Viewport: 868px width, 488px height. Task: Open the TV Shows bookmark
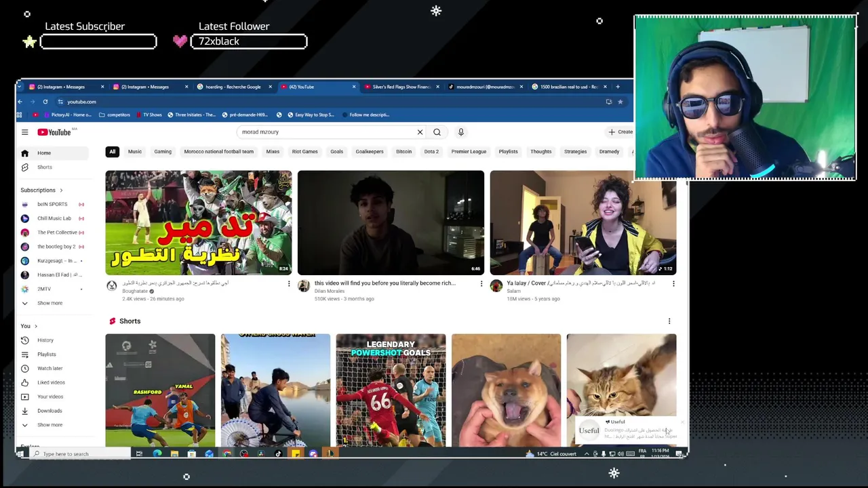(x=149, y=115)
